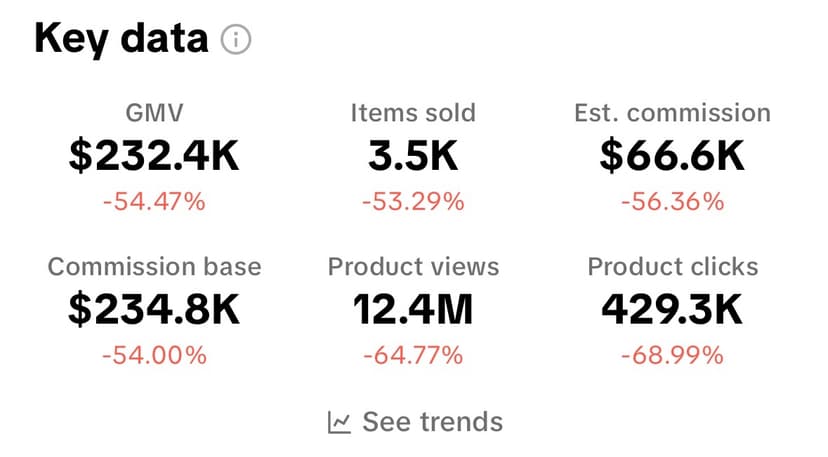Screen dimensions: 828x457
Task: Select the GMV metric label
Action: tap(154, 114)
